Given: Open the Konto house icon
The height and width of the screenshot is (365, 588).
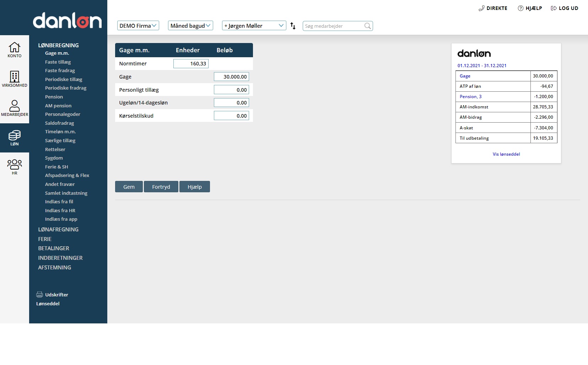Looking at the screenshot, I should coord(15,47).
